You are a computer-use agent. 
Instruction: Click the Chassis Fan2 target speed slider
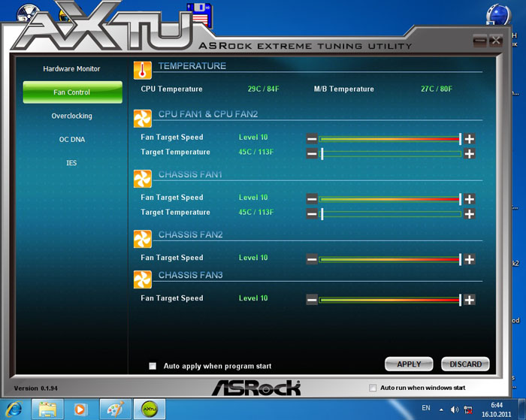(390, 259)
